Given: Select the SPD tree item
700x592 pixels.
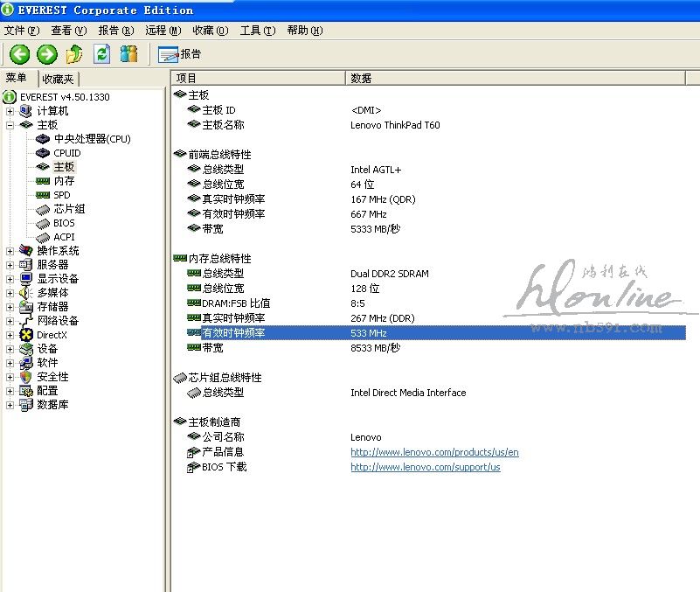Looking at the screenshot, I should pos(61,195).
